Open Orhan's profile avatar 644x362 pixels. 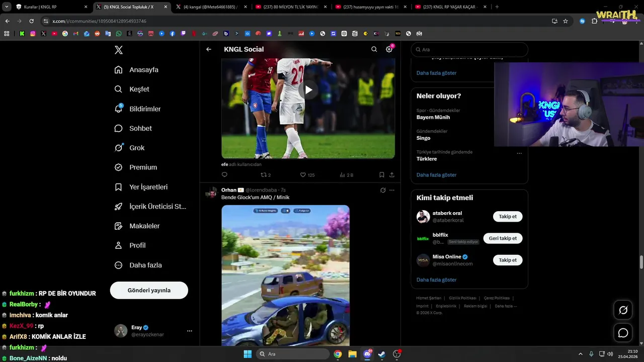point(211,193)
